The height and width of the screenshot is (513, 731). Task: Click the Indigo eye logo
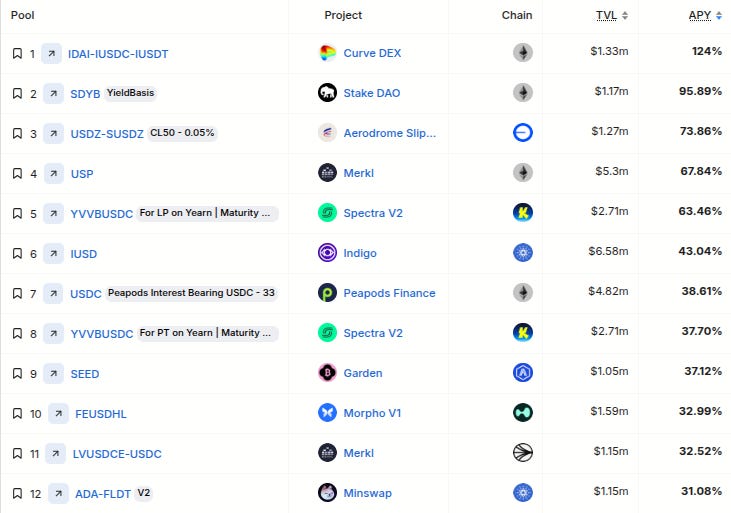(327, 253)
